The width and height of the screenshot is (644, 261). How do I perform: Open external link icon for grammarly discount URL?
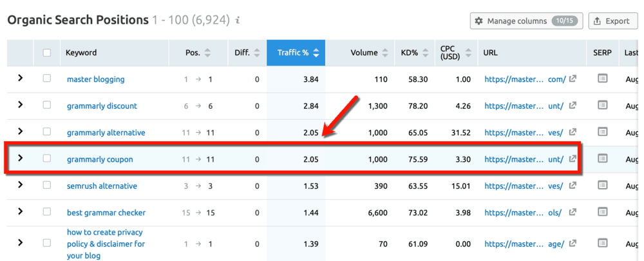tap(573, 106)
